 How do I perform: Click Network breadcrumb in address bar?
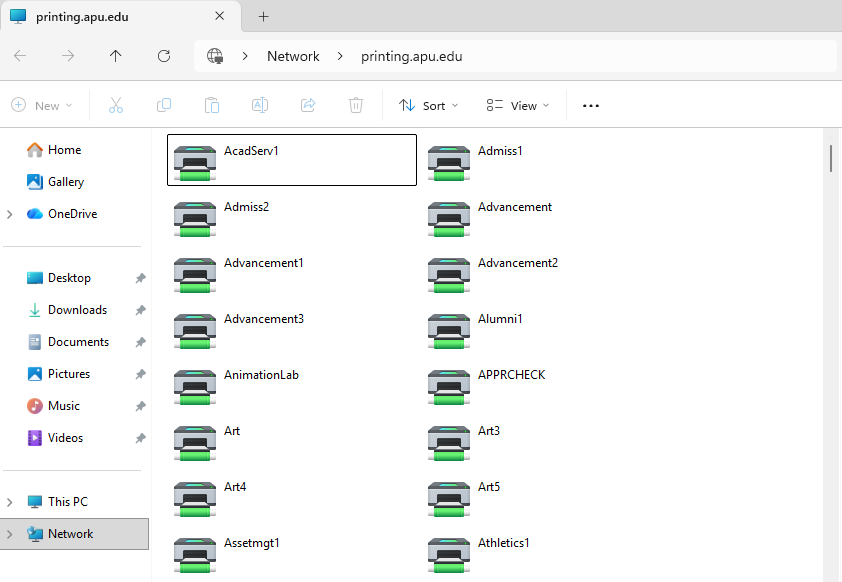(293, 56)
